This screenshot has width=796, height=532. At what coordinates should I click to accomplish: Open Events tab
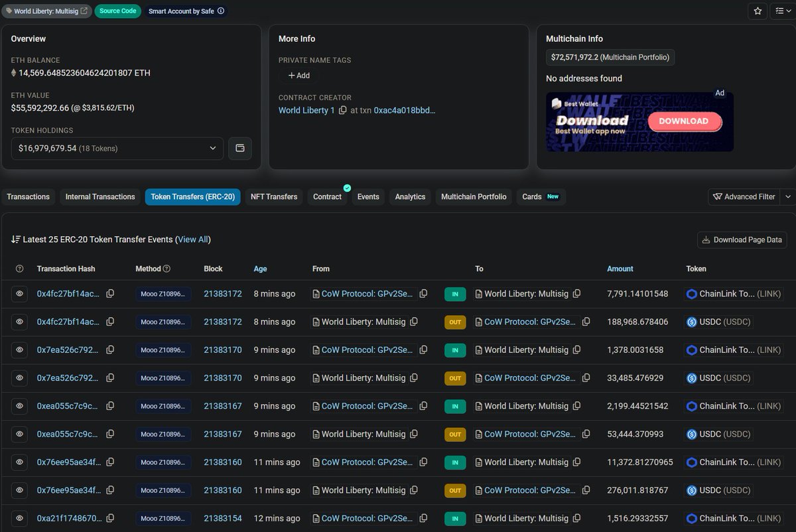click(x=368, y=196)
